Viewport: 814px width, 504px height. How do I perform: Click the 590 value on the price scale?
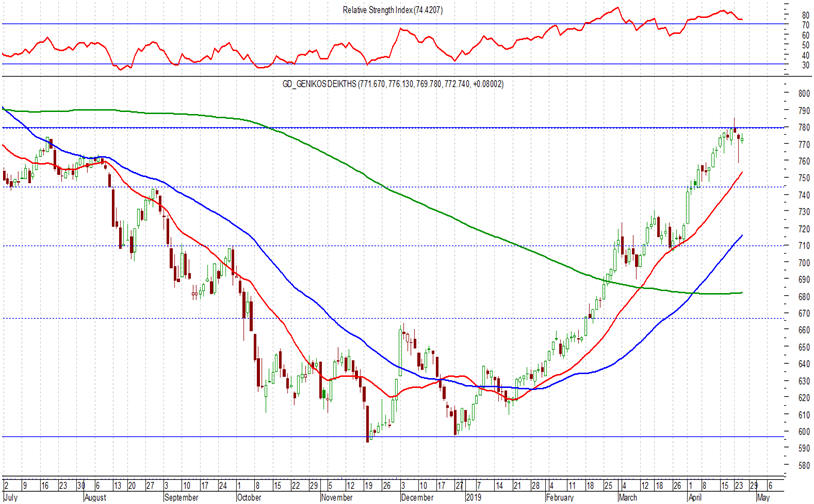click(x=805, y=449)
